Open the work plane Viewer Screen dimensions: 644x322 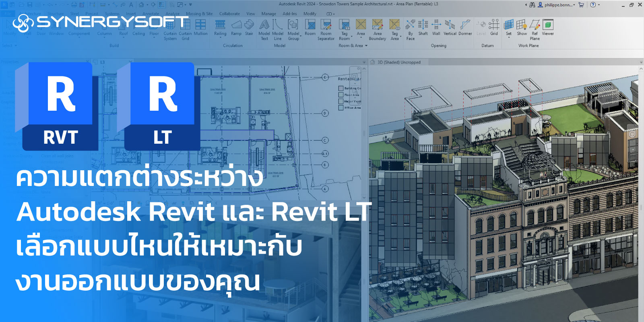(x=548, y=27)
